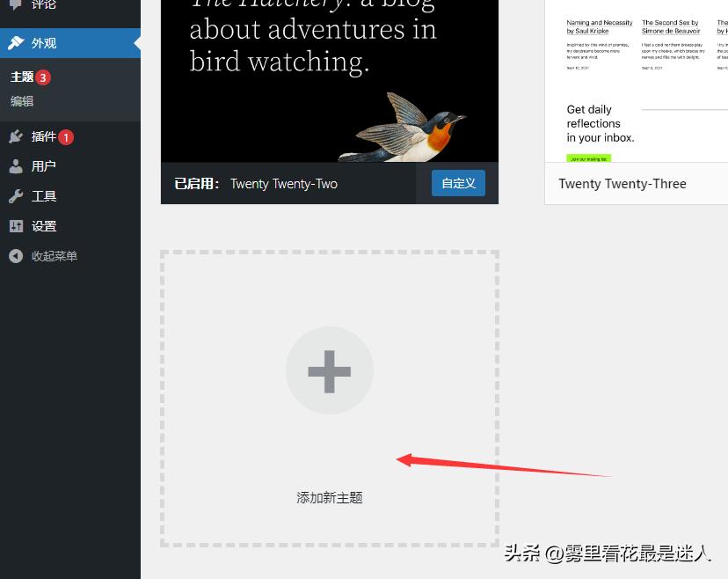Open the 插件 plugins menu

[70, 136]
